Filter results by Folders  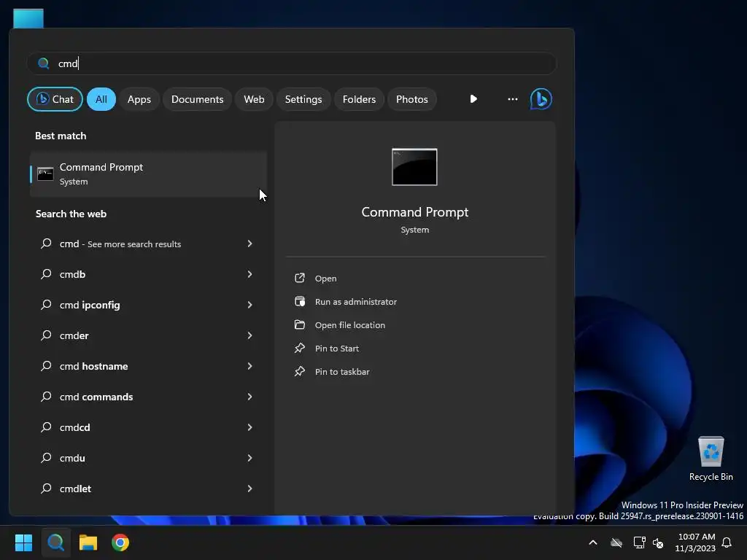coord(359,99)
